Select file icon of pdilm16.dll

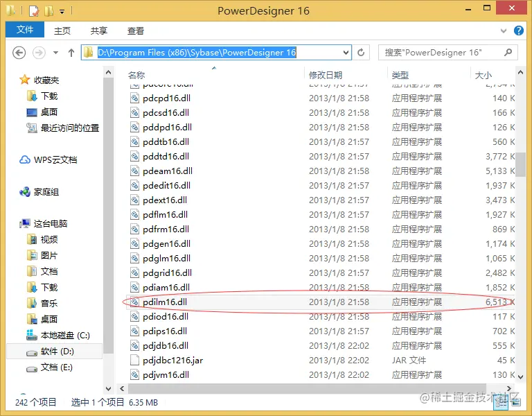pos(134,302)
